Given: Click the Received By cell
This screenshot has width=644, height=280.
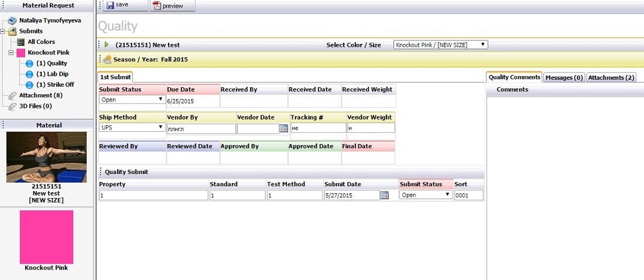Looking at the screenshot, I should coord(254,101).
